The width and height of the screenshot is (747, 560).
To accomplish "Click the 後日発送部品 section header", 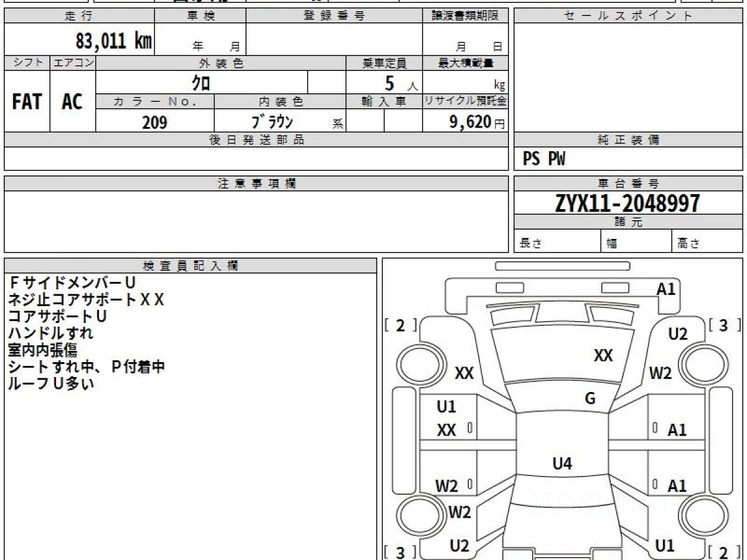I will [256, 140].
